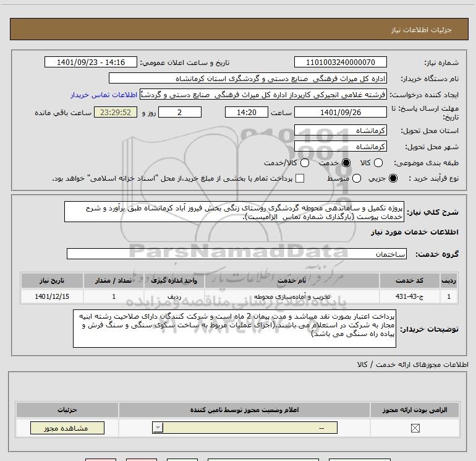Click the تخریب و آماده‌سازی محوطه cell

tap(292, 296)
